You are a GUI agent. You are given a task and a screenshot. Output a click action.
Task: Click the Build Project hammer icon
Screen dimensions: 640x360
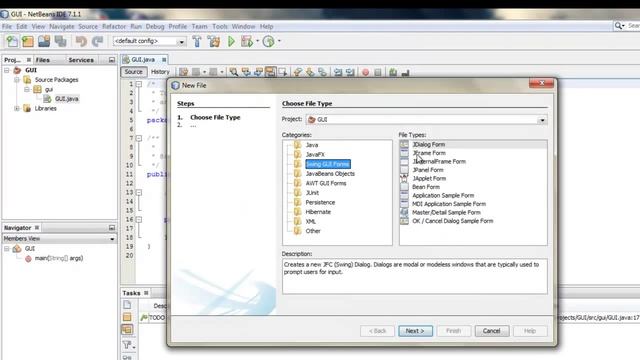(x=197, y=41)
